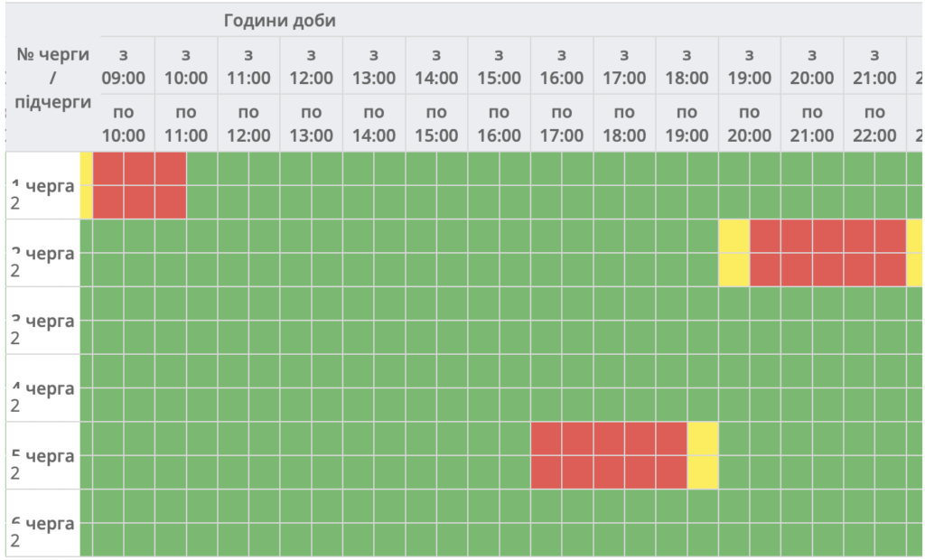
Task: Click the "з 16:00" column header
Action: pos(562,66)
